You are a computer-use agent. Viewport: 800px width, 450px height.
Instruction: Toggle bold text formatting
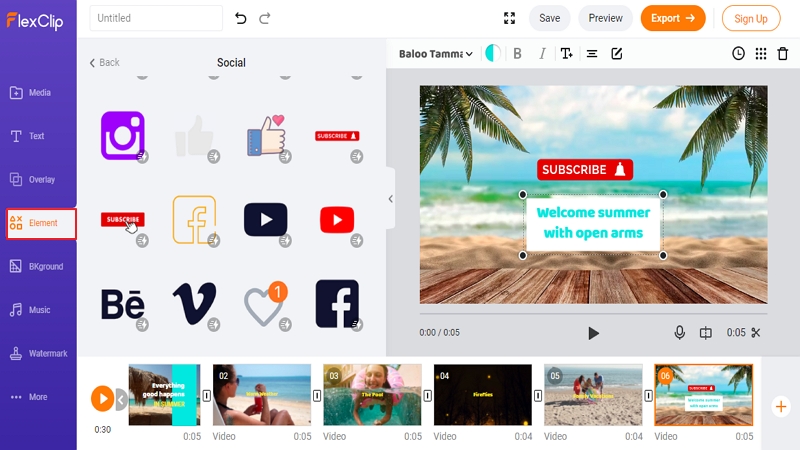coord(517,54)
